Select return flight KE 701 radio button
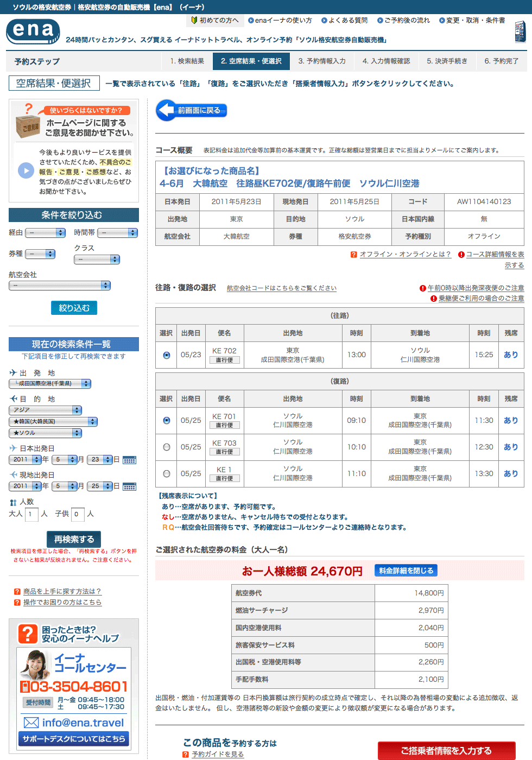Viewport: 532px width, 760px height. point(167,421)
